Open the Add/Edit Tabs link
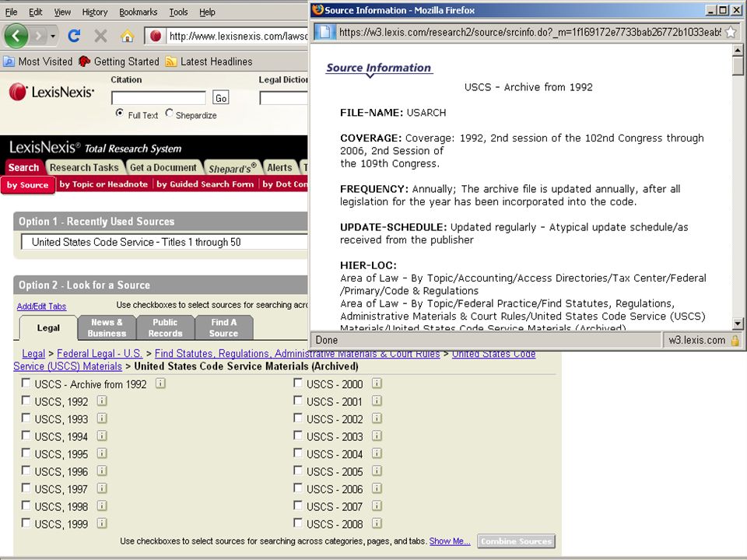Screen dimensions: 747x560 pos(41,306)
